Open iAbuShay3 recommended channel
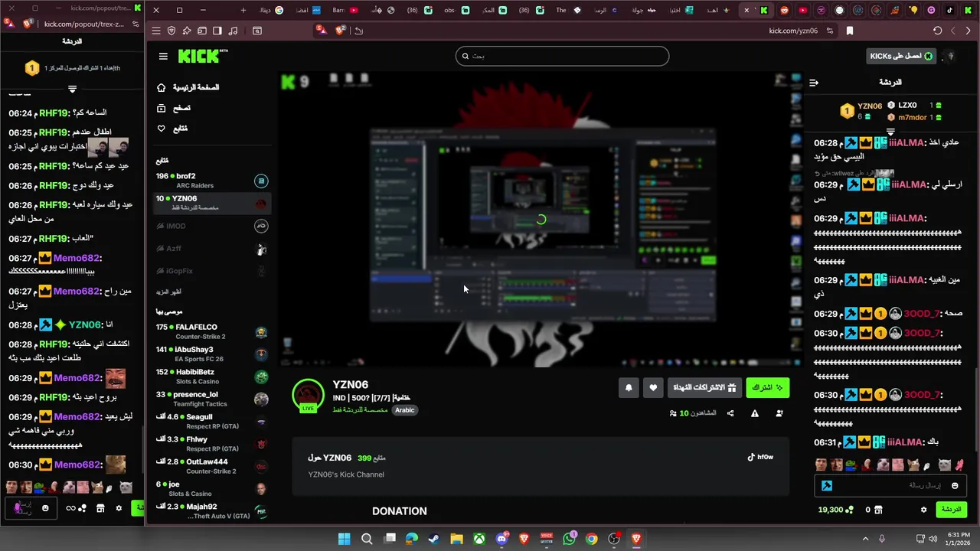 (211, 354)
